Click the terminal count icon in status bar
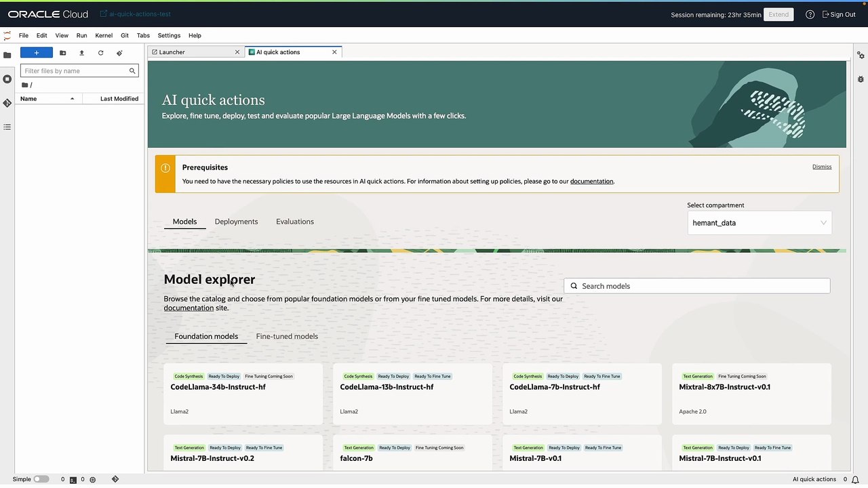 click(x=73, y=479)
